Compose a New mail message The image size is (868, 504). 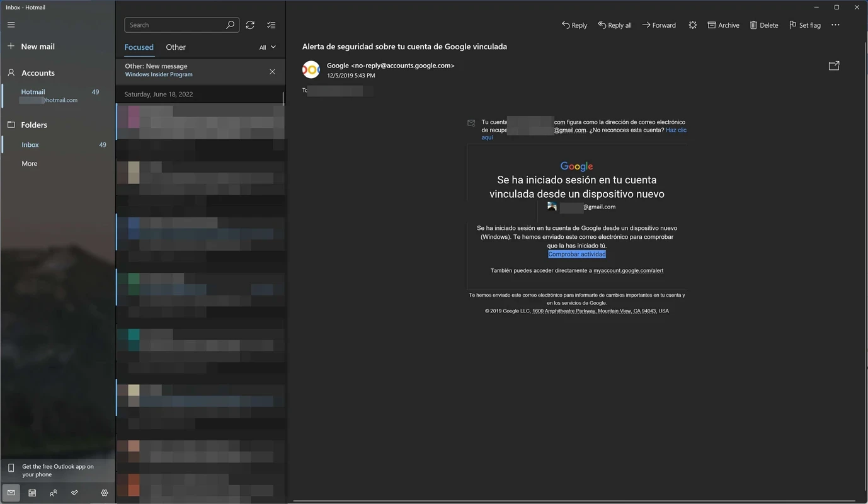[31, 47]
